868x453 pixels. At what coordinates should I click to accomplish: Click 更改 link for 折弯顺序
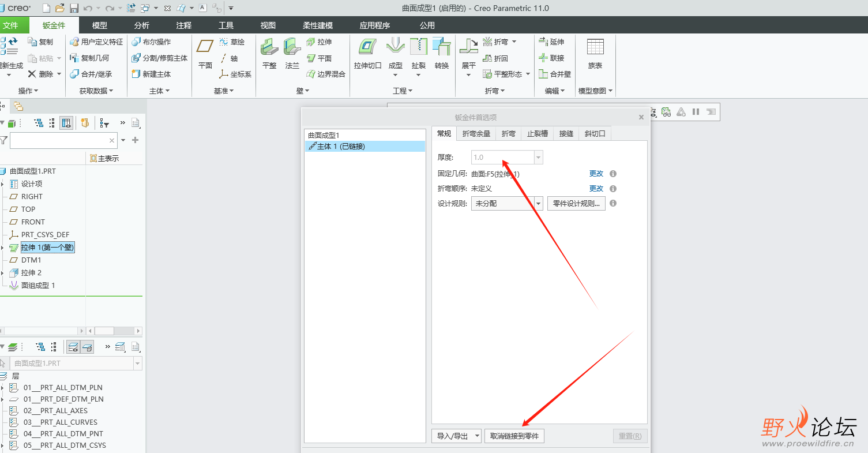tap(596, 189)
